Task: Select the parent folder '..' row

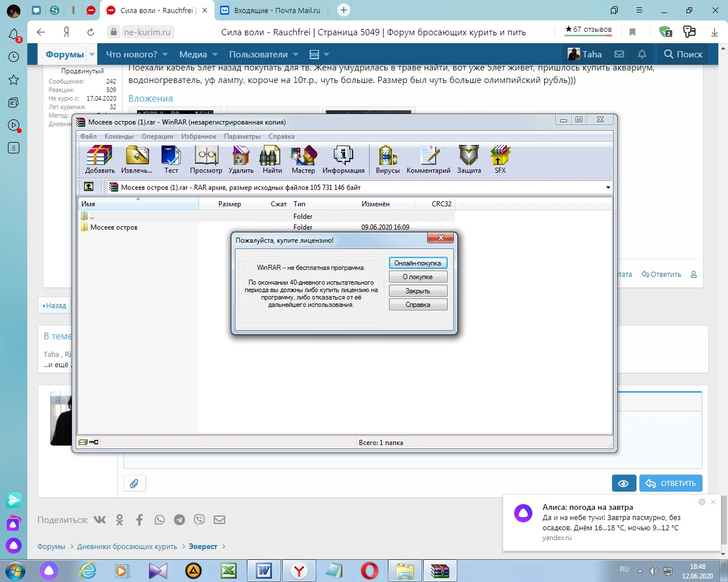Action: pyautogui.click(x=266, y=217)
